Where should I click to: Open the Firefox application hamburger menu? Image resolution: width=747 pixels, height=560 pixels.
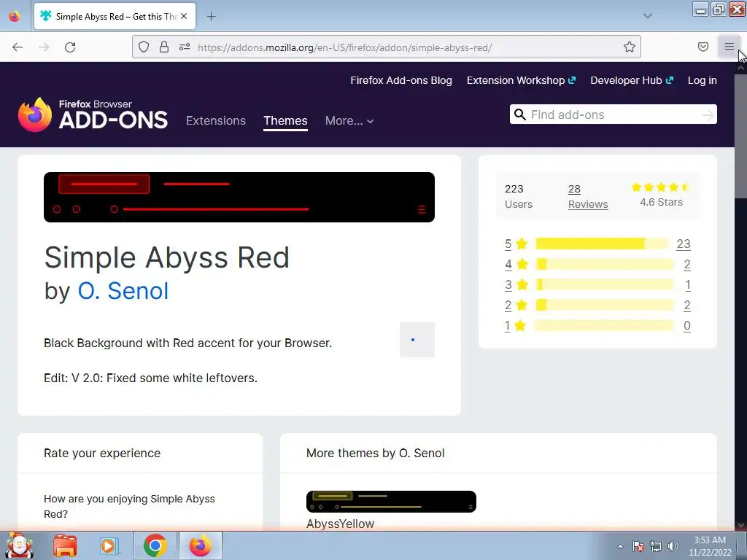(x=729, y=47)
